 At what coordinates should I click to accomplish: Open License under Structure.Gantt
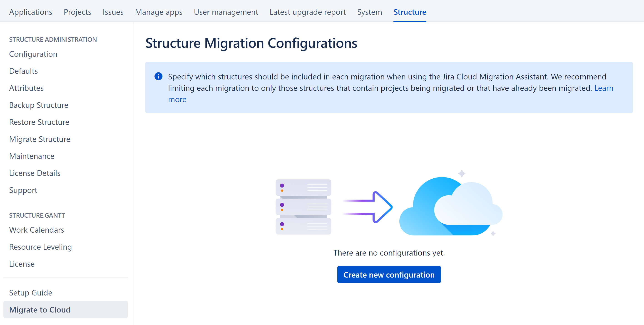pyautogui.click(x=22, y=263)
